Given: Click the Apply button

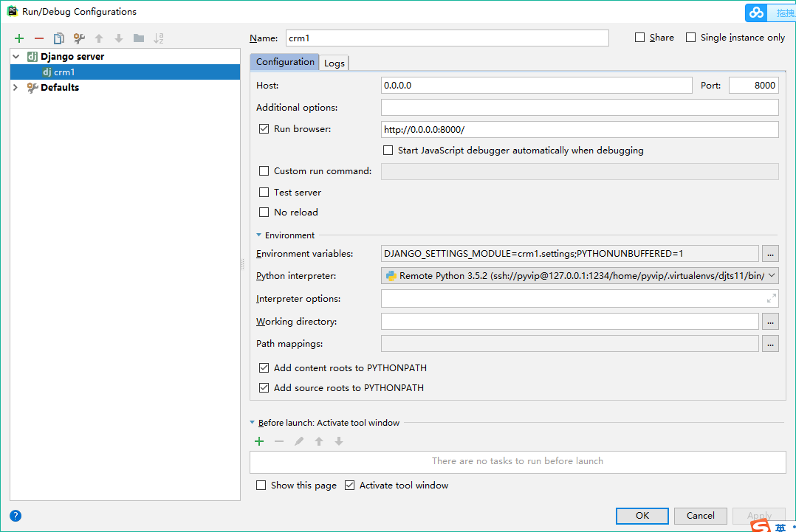Looking at the screenshot, I should pos(759,516).
